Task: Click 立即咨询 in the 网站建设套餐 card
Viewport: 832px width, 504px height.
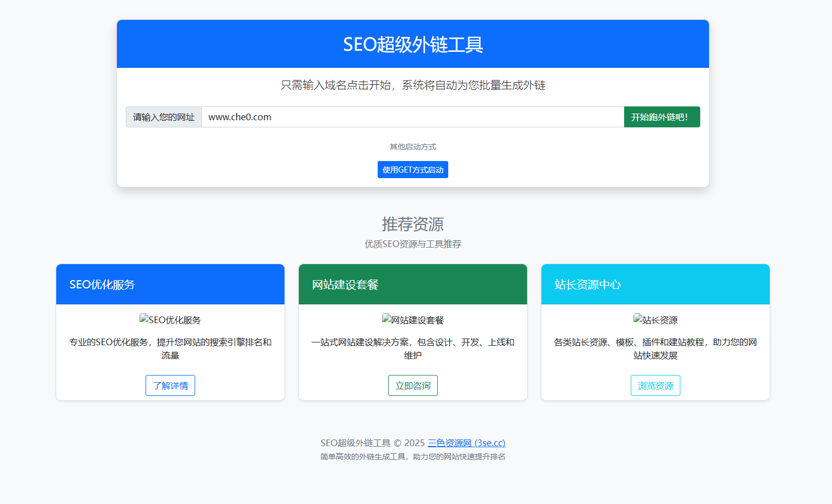Action: click(x=412, y=385)
